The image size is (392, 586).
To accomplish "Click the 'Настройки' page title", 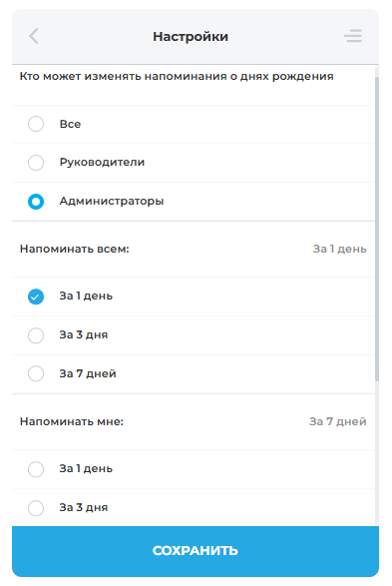I will point(191,37).
